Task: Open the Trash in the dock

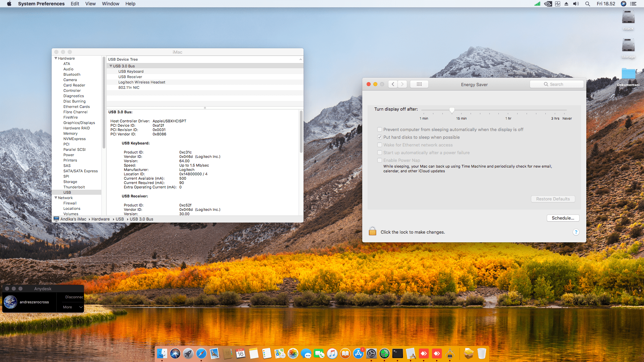Action: tap(482, 353)
